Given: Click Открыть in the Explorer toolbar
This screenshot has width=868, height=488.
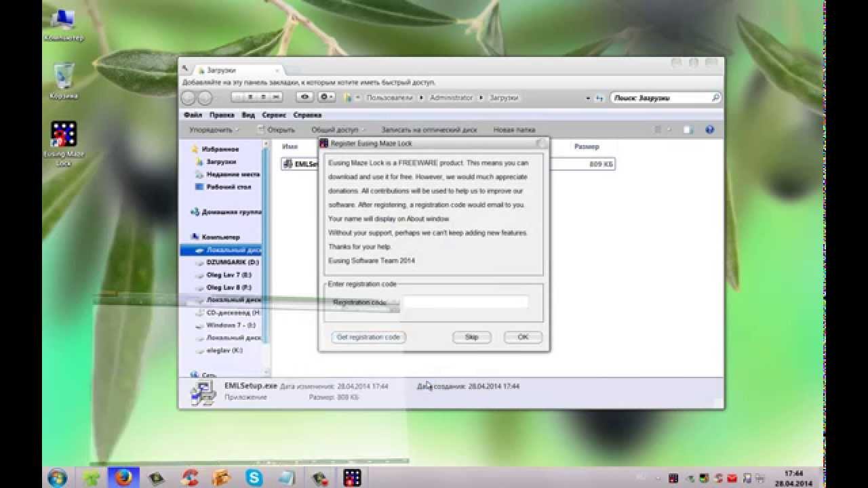Looking at the screenshot, I should pyautogui.click(x=276, y=129).
